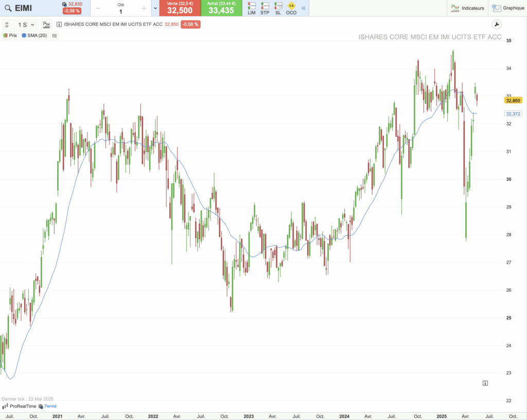
Task: Click the Prix red-green color swatch
Action: (5, 36)
